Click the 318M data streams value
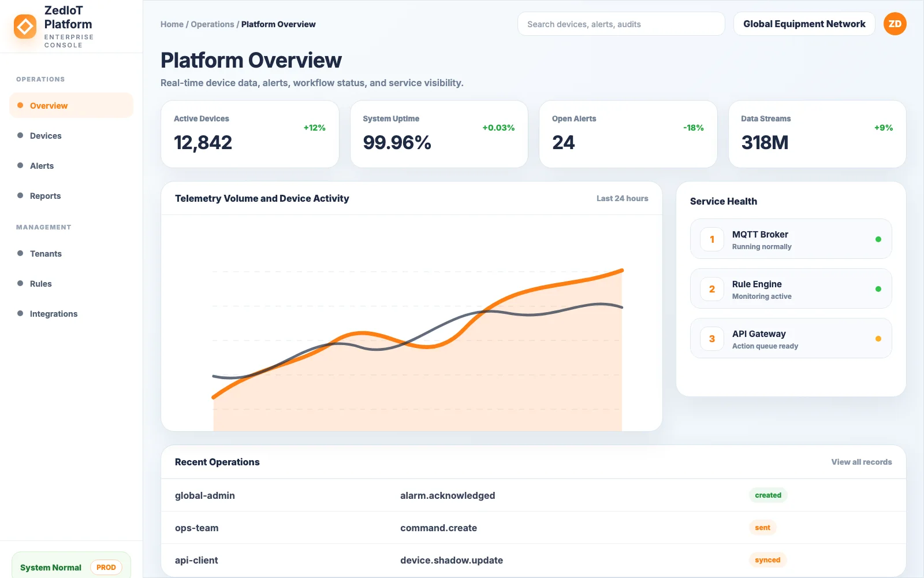924x578 pixels. [765, 143]
